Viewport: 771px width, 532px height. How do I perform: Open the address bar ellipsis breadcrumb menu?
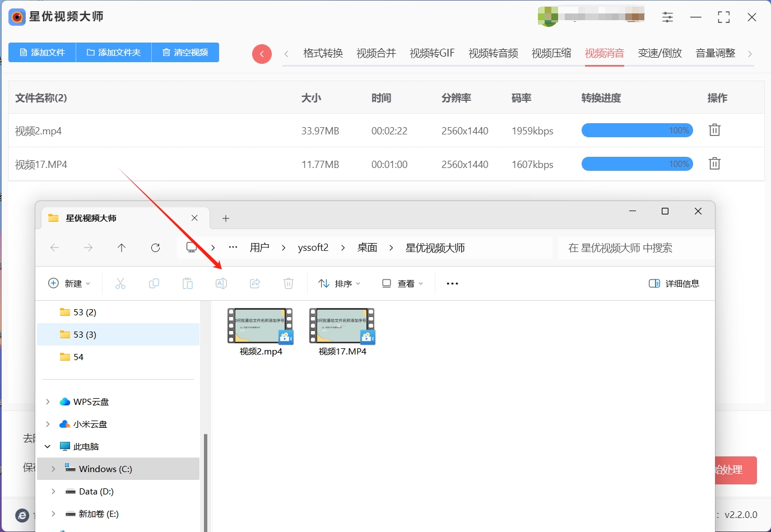click(x=233, y=248)
